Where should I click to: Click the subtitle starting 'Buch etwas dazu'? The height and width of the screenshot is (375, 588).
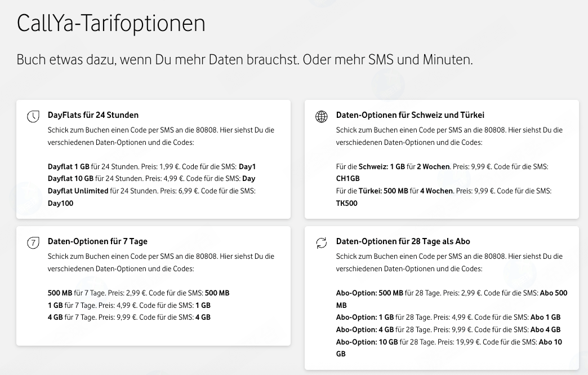click(244, 60)
